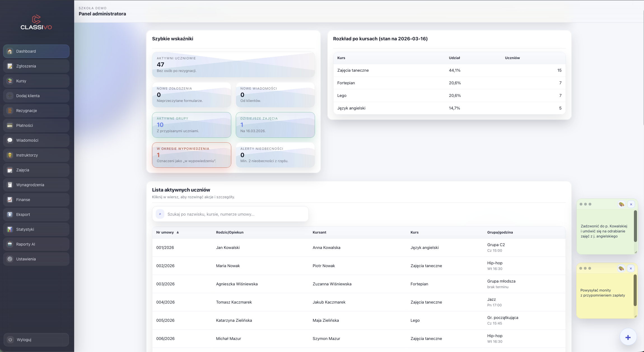Click the Ustawienia gear icon
The height and width of the screenshot is (352, 644).
pyautogui.click(x=10, y=259)
